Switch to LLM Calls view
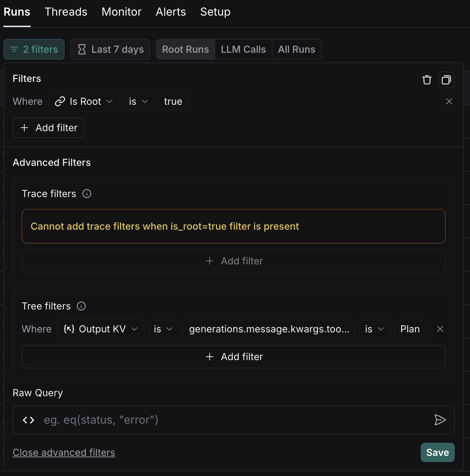The width and height of the screenshot is (470, 476). (x=243, y=49)
